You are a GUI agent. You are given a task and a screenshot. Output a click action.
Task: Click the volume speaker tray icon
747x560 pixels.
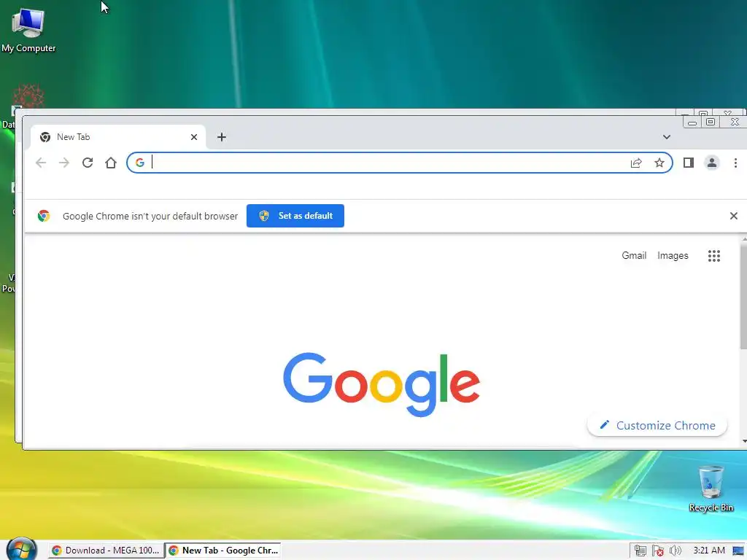coord(675,551)
